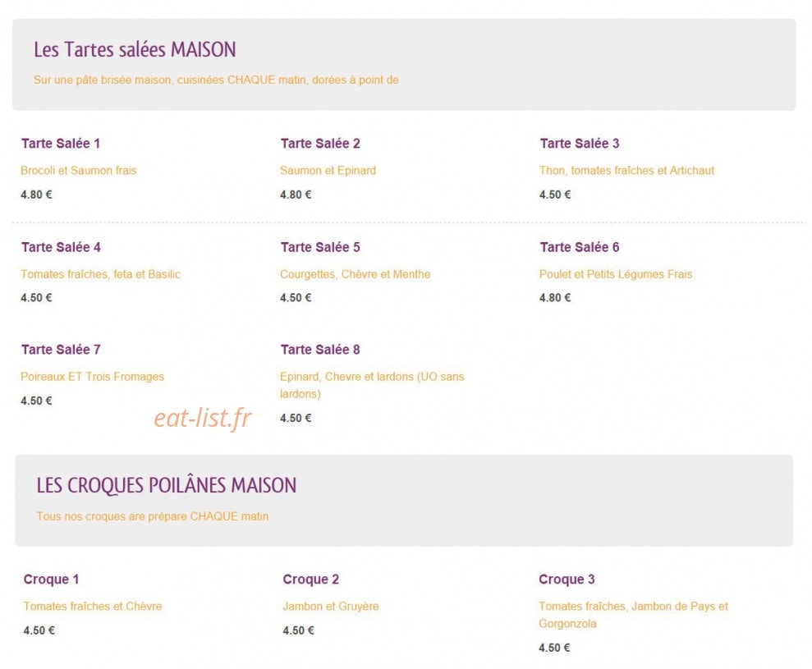Click the Tarte Salée 4 title

[61, 247]
